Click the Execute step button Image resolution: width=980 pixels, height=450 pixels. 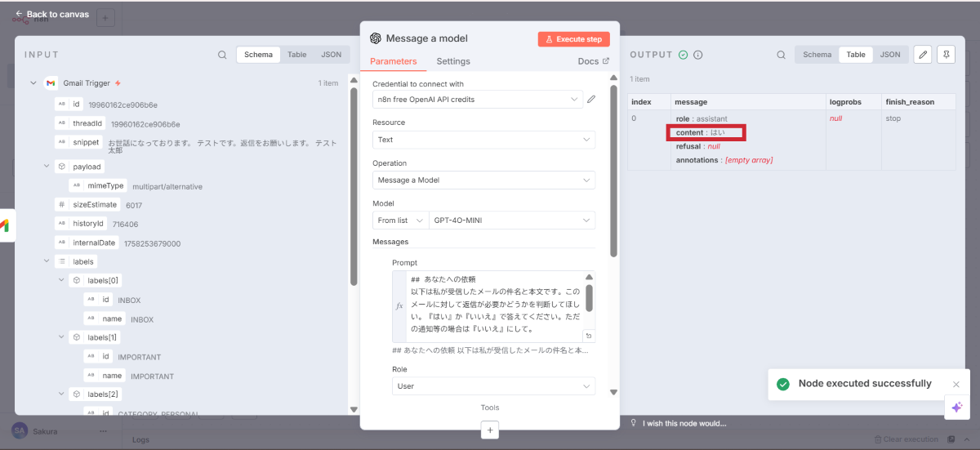[x=573, y=39]
